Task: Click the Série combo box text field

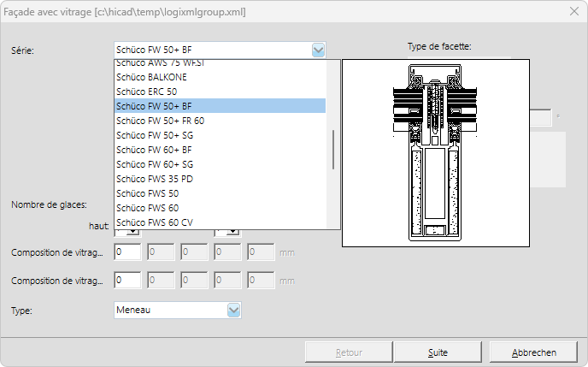Action: 213,50
